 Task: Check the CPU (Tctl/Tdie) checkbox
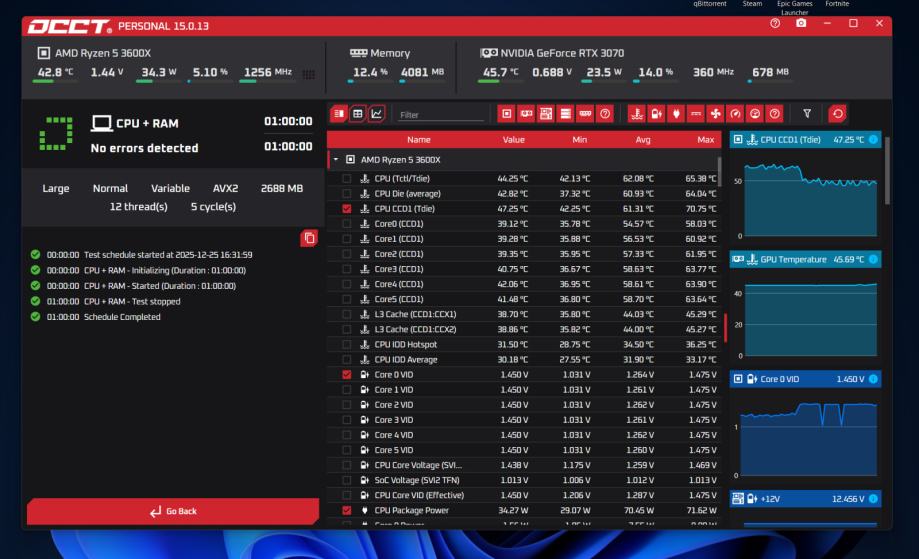coord(346,179)
